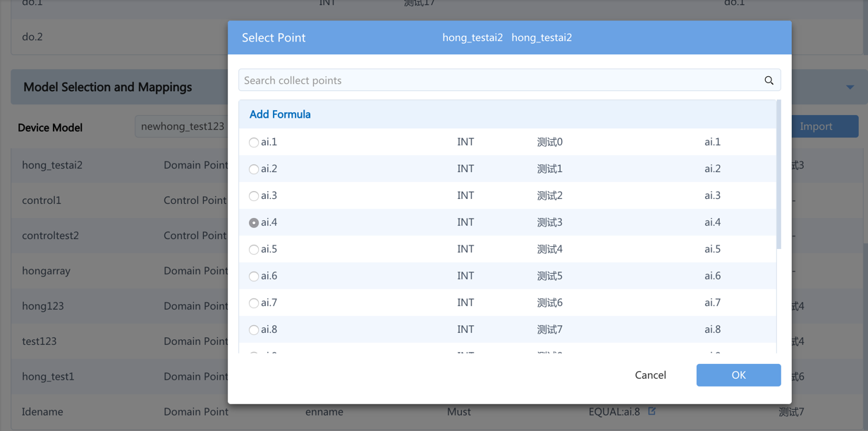The height and width of the screenshot is (431, 868).
Task: Click the search magnifier icon in dialog
Action: click(769, 80)
